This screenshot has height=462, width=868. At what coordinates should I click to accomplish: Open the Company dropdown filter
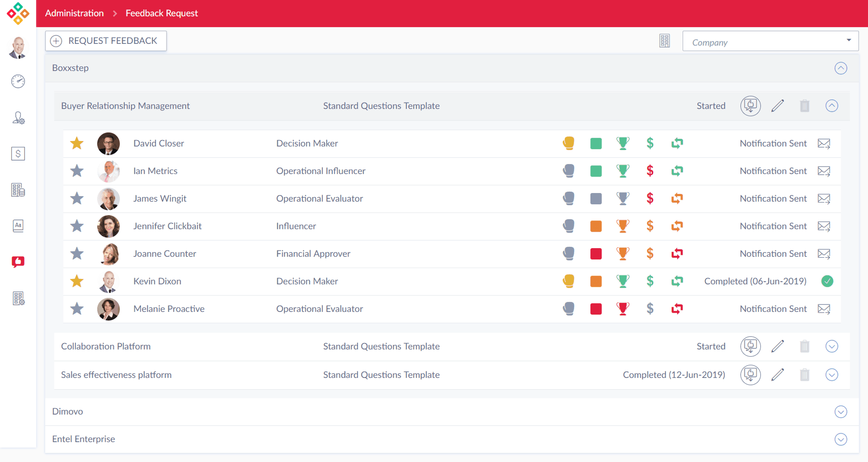(x=770, y=41)
